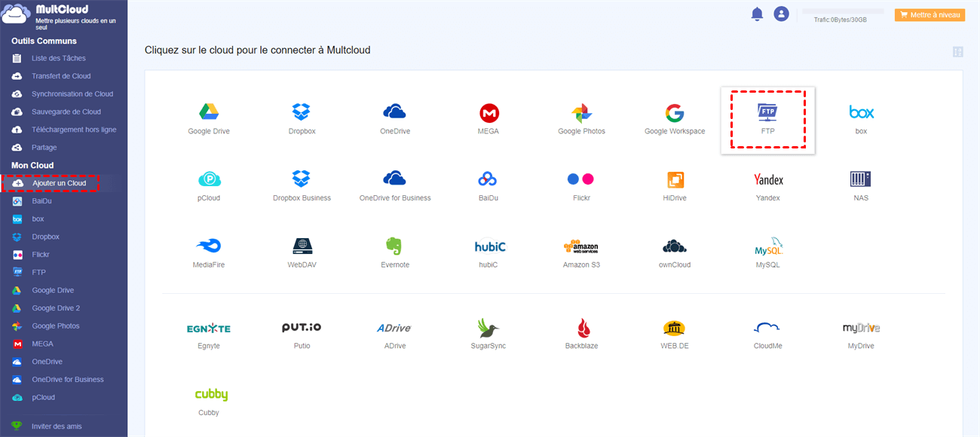Switch the cloud list layout view icon
The width and height of the screenshot is (980, 437).
pos(958,52)
